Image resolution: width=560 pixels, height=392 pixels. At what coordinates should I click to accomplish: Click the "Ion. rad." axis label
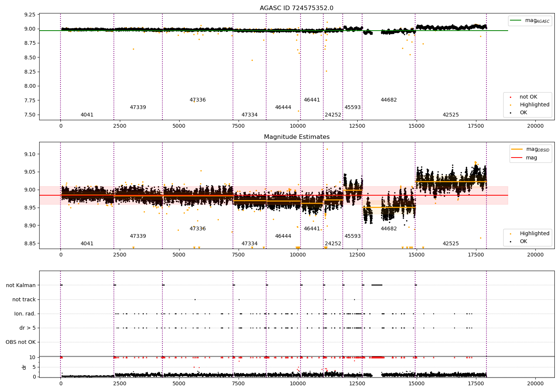pyautogui.click(x=25, y=314)
